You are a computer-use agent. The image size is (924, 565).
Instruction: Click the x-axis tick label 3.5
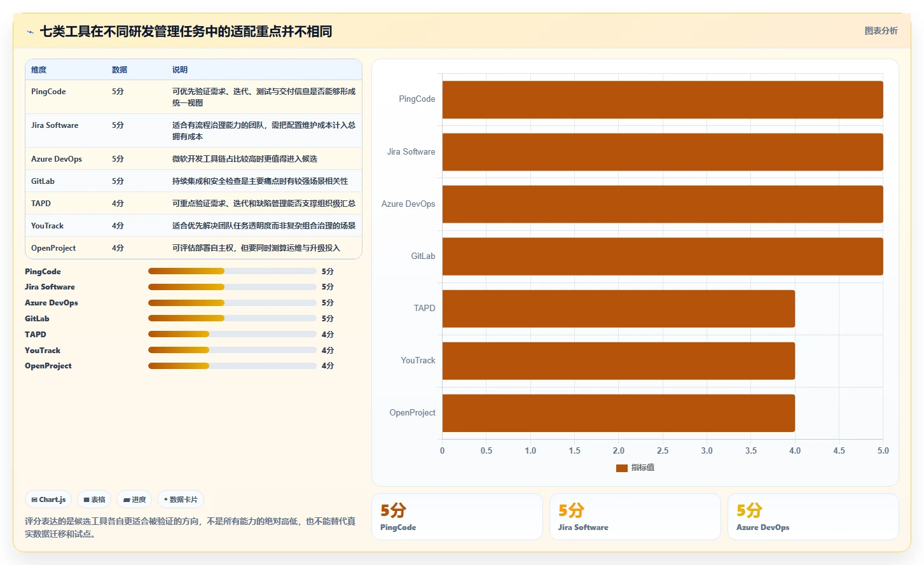tap(751, 450)
